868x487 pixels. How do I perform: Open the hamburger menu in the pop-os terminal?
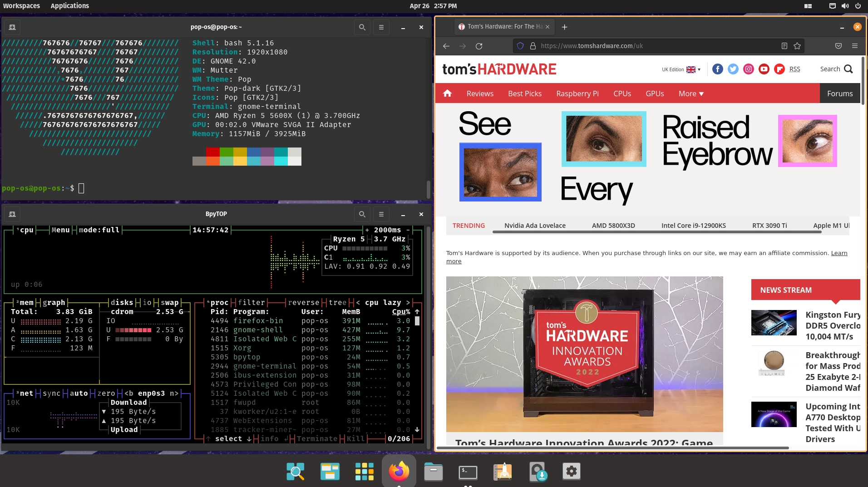[x=381, y=27]
